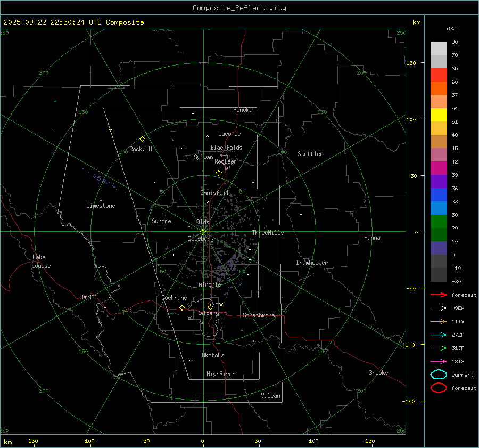Image resolution: width=479 pixels, height=448 pixels.
Task: Click the yellow diamond marker below RedDeer
Action: click(x=219, y=173)
